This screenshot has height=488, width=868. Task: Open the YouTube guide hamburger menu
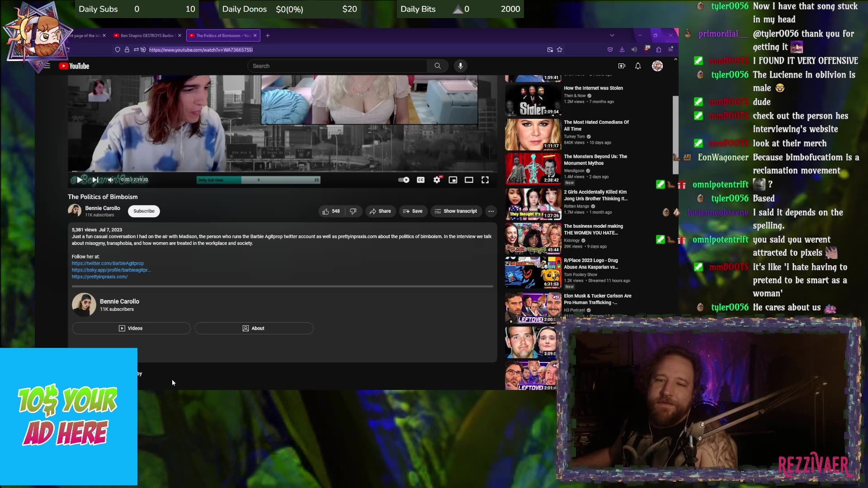[x=47, y=66]
